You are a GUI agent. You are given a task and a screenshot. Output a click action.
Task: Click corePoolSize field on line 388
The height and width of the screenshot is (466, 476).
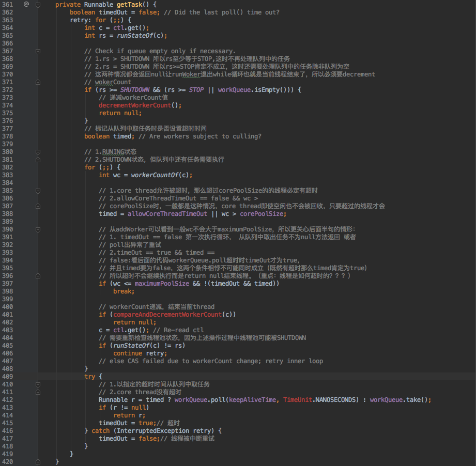click(262, 214)
